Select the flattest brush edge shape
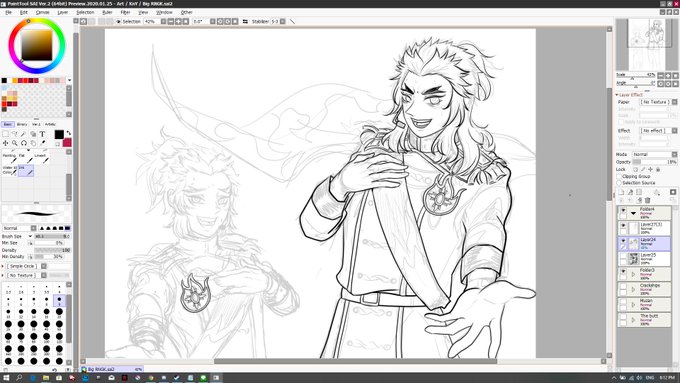 [x=68, y=228]
